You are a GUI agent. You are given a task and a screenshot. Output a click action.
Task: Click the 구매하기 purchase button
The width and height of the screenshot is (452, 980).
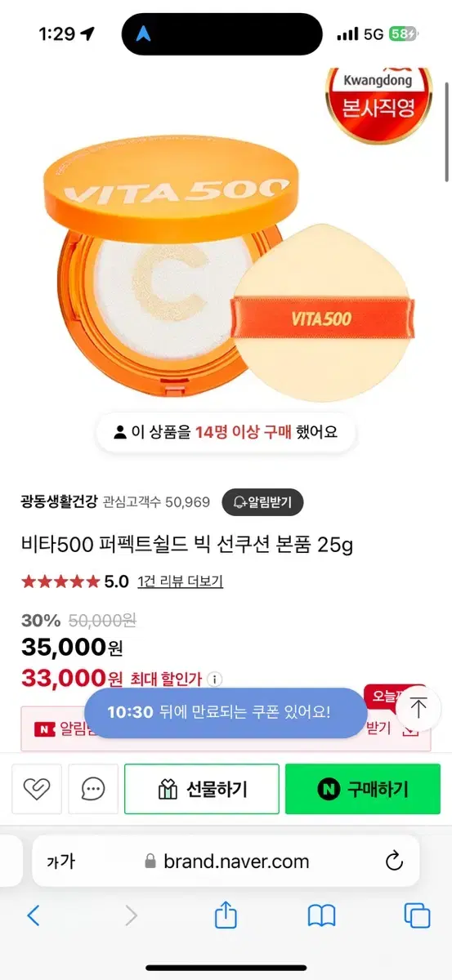pos(363,789)
